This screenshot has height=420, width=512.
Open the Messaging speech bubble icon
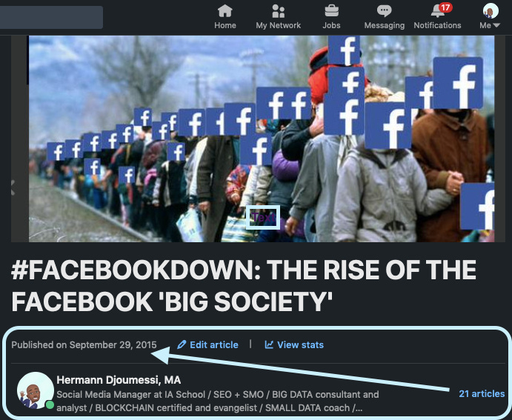[385, 11]
